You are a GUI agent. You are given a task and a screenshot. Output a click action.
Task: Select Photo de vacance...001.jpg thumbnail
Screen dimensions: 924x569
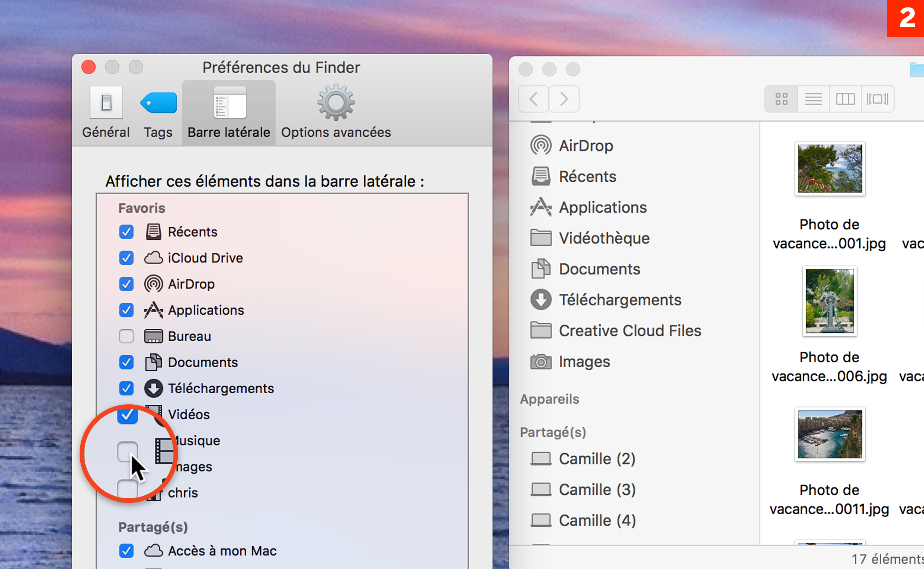pyautogui.click(x=829, y=169)
